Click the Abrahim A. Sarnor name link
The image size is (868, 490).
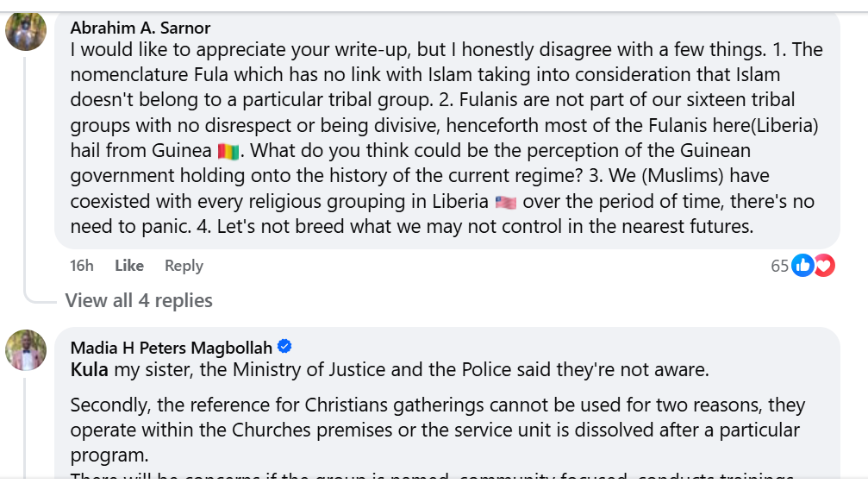tap(140, 28)
